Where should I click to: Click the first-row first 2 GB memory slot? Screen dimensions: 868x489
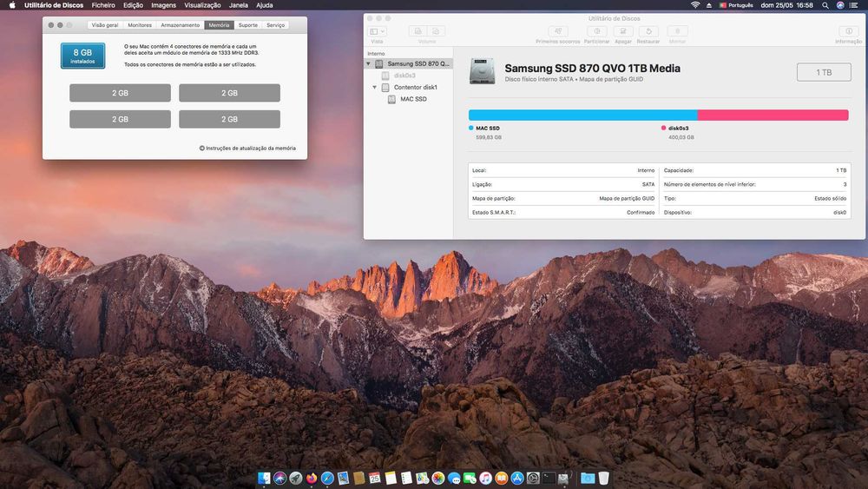click(x=120, y=93)
